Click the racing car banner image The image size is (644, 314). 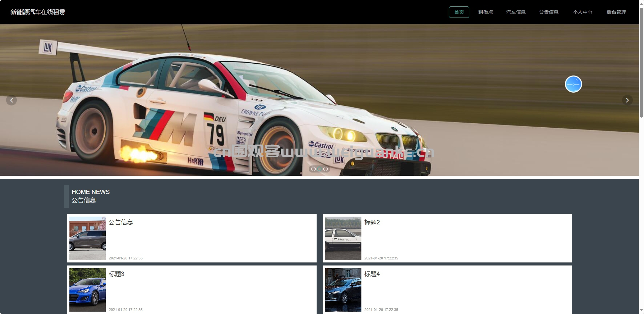(x=319, y=100)
